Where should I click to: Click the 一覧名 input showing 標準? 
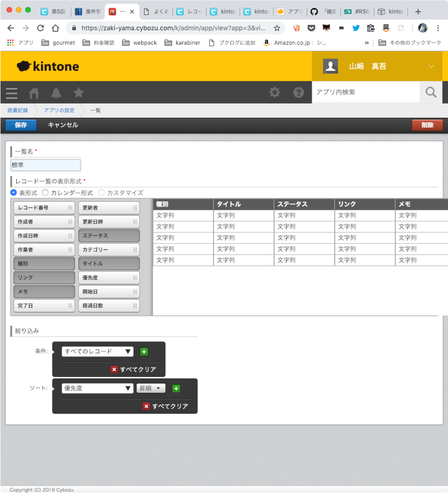click(45, 164)
